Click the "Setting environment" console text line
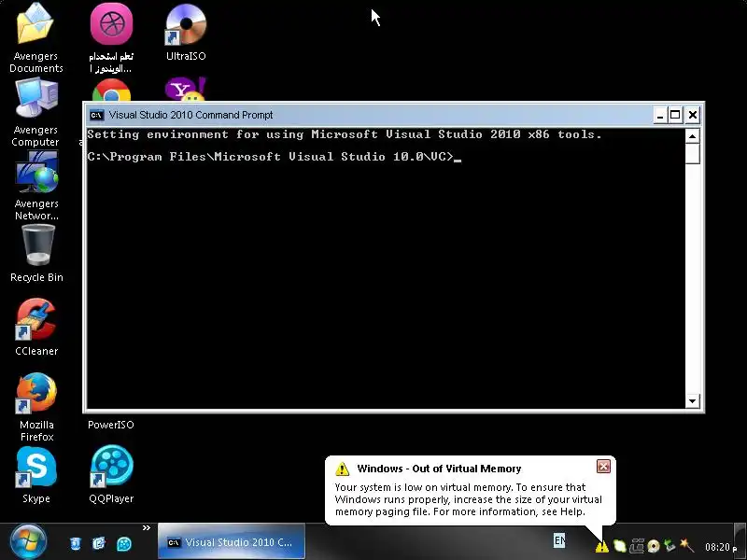Screen dimensions: 747x560 [x=345, y=134]
